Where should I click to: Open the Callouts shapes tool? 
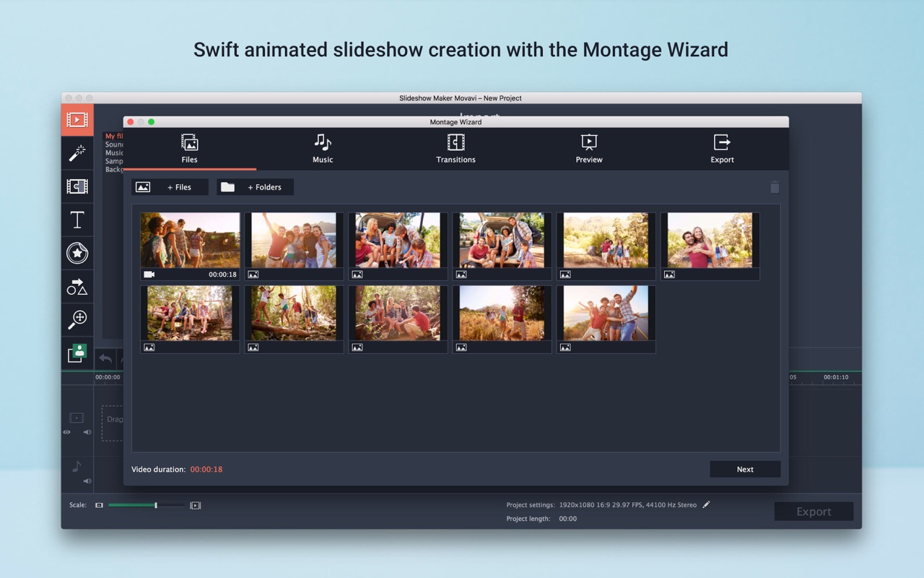tap(77, 286)
